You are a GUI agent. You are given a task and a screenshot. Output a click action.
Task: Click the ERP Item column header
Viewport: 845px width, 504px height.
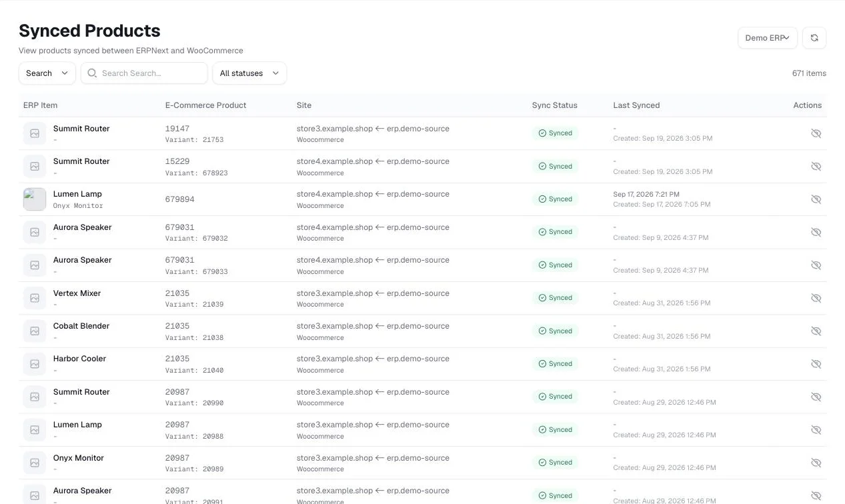pos(41,105)
